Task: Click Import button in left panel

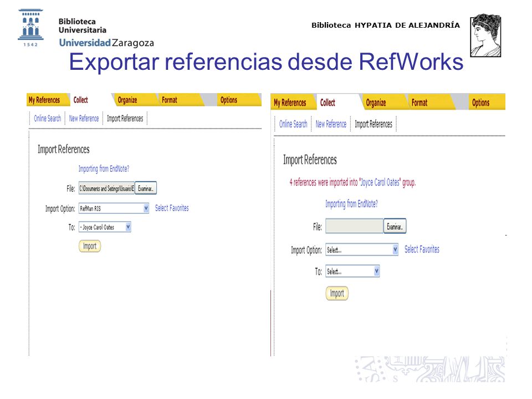Action: point(90,246)
